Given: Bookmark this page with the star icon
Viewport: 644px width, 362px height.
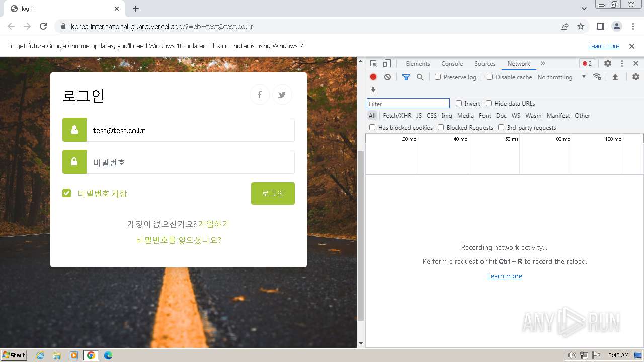Looking at the screenshot, I should tap(581, 26).
